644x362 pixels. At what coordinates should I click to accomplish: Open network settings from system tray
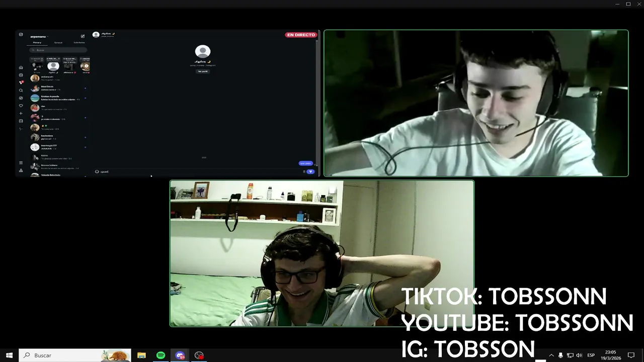pos(570,355)
